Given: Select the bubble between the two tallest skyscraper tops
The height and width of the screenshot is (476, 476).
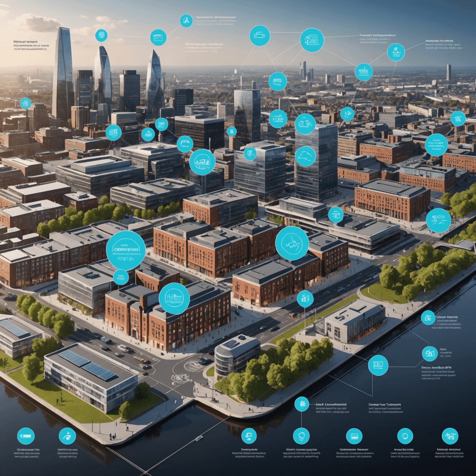Looking at the screenshot, I should pyautogui.click(x=101, y=35).
